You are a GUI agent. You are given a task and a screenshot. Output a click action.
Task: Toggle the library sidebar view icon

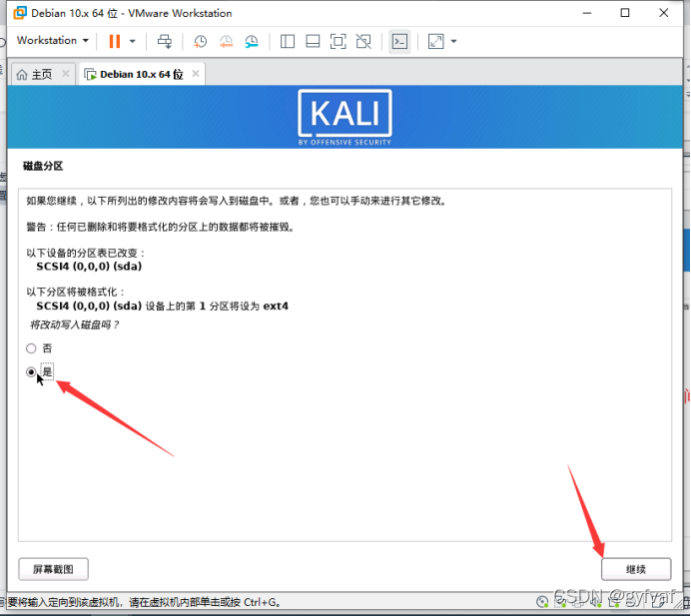click(x=288, y=41)
